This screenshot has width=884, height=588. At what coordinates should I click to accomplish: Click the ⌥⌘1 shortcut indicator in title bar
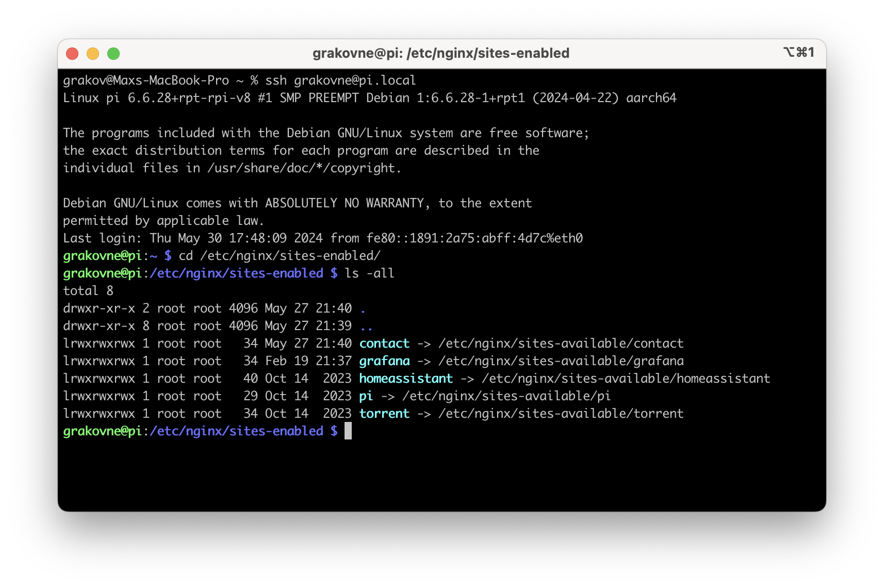click(x=799, y=52)
